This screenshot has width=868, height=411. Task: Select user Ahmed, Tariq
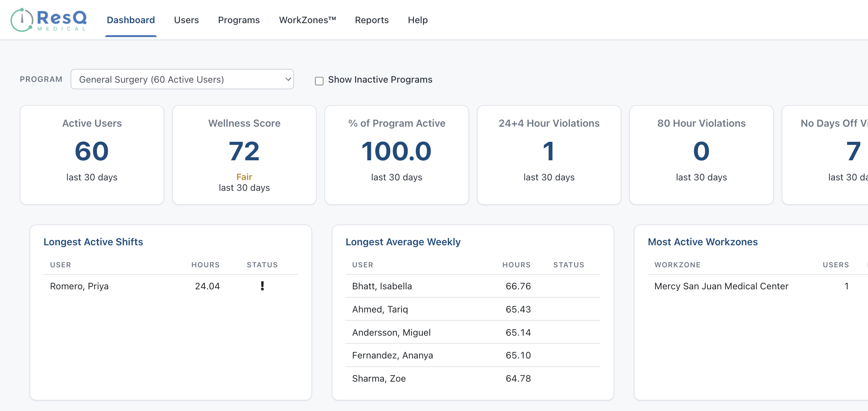(x=380, y=309)
